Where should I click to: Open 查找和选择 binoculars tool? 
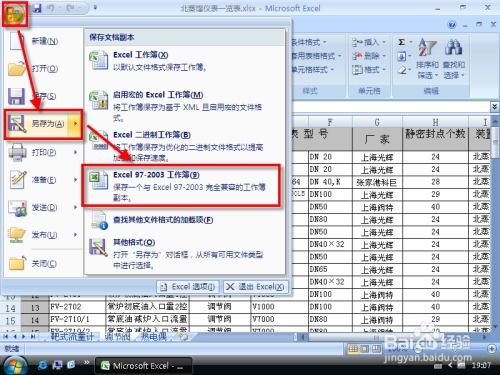pos(454,58)
